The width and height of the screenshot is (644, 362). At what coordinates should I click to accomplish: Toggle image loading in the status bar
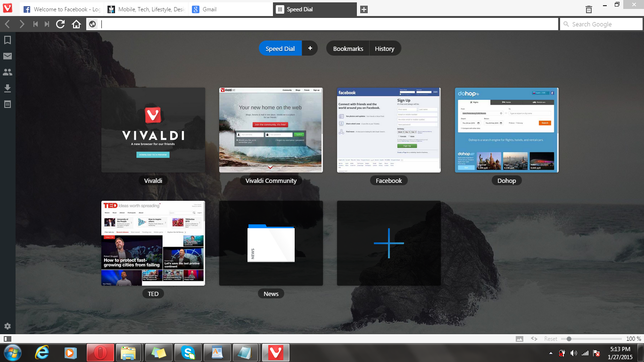pos(520,339)
